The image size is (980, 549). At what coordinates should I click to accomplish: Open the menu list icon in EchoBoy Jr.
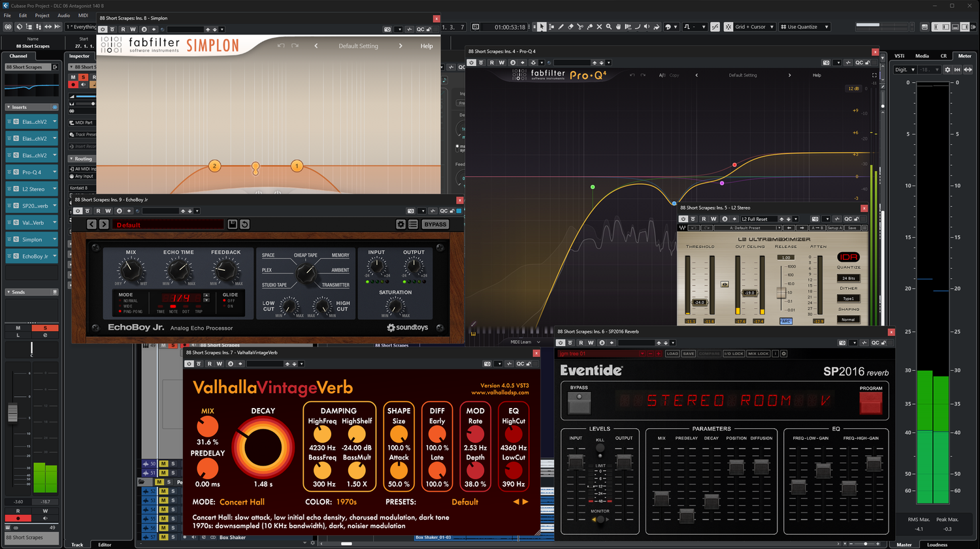413,224
